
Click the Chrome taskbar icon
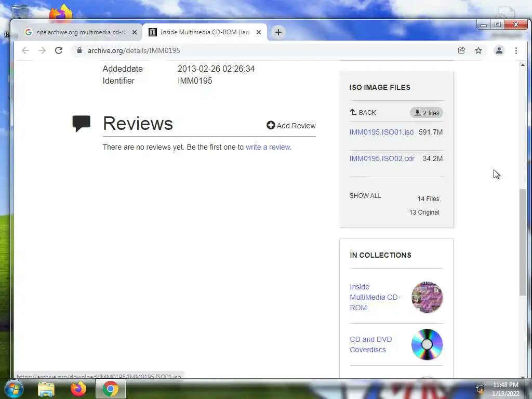tap(111, 389)
